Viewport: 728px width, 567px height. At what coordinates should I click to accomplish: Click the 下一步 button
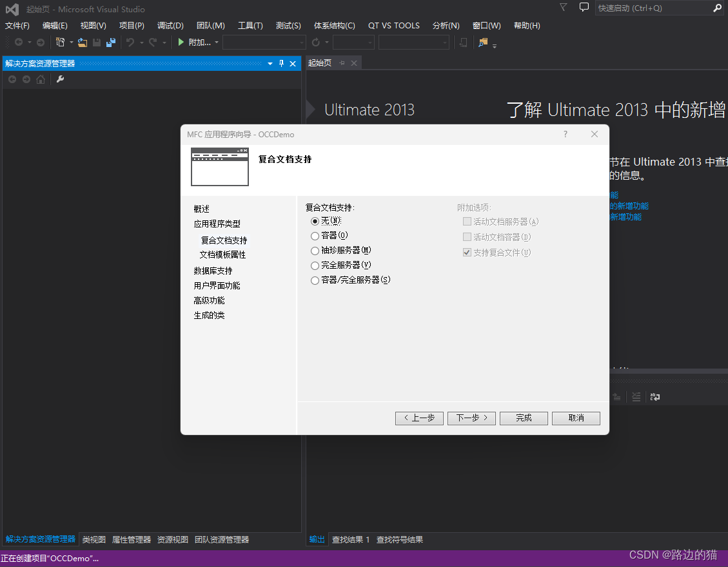pos(472,418)
